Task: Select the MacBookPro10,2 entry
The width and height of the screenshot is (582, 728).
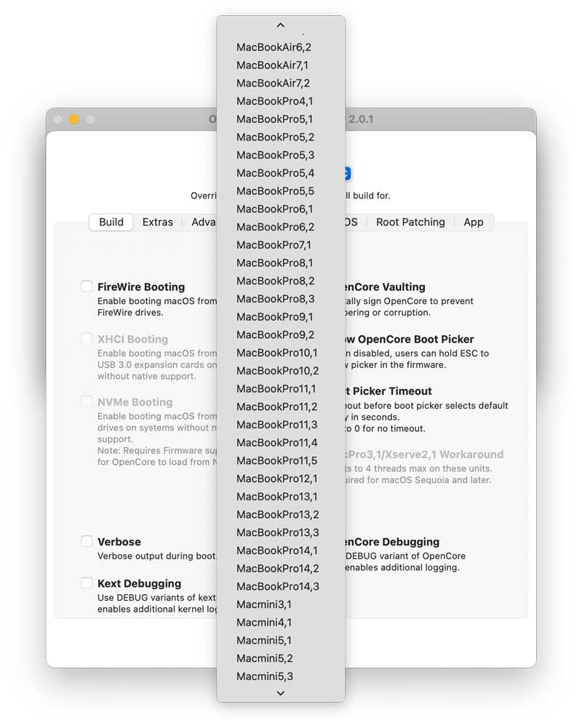Action: [x=281, y=371]
